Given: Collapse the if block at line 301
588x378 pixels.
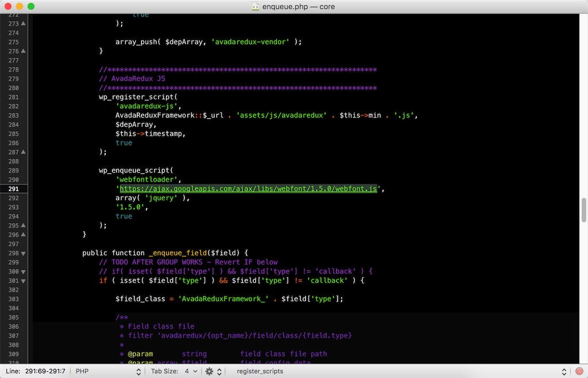Looking at the screenshot, I should (24, 280).
